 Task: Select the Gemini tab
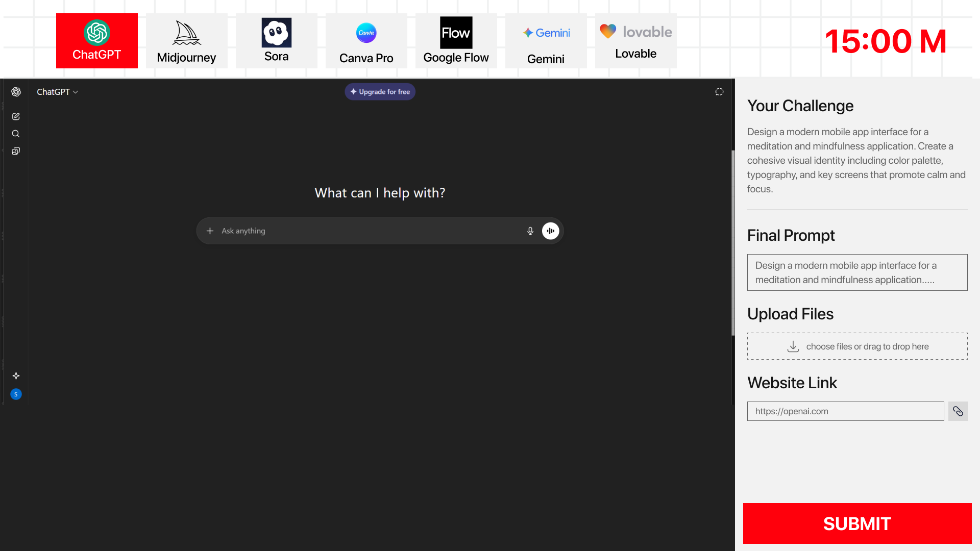[x=546, y=41]
